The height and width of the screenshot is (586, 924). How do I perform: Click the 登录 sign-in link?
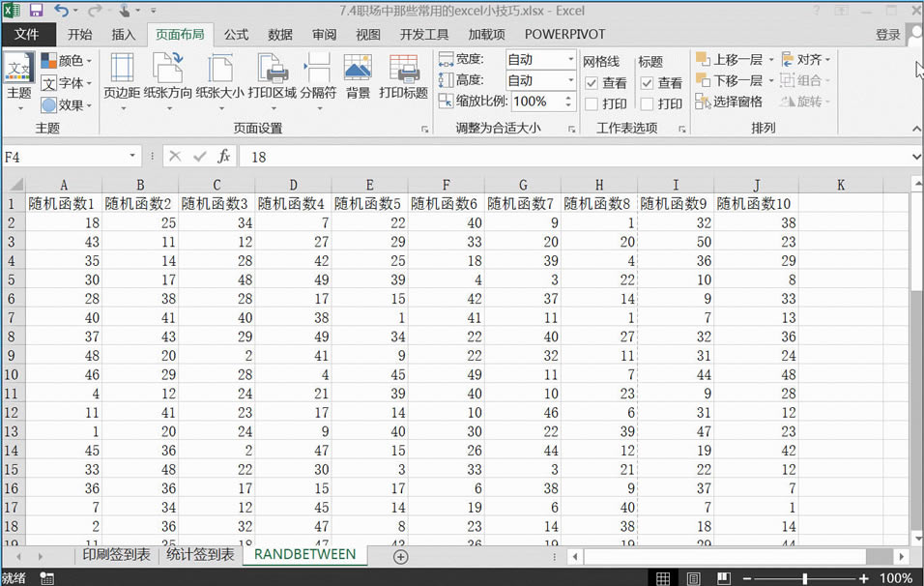coord(887,35)
